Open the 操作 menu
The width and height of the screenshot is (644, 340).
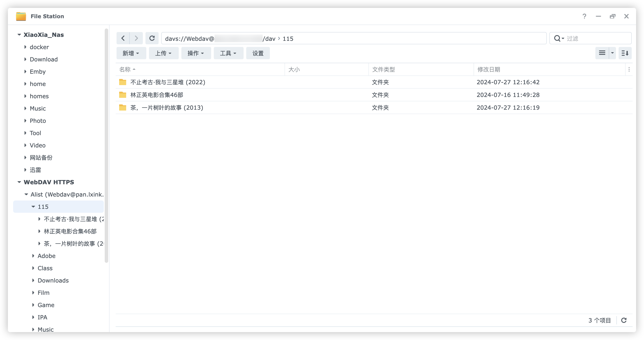tap(196, 53)
